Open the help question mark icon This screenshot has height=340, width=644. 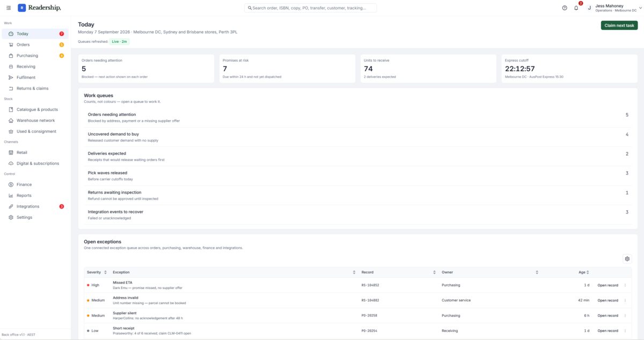(565, 8)
